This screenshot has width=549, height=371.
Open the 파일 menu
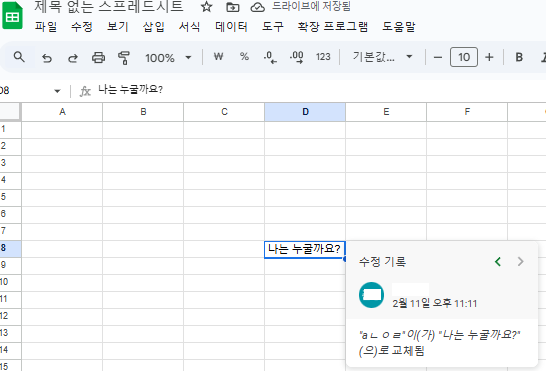[46, 27]
